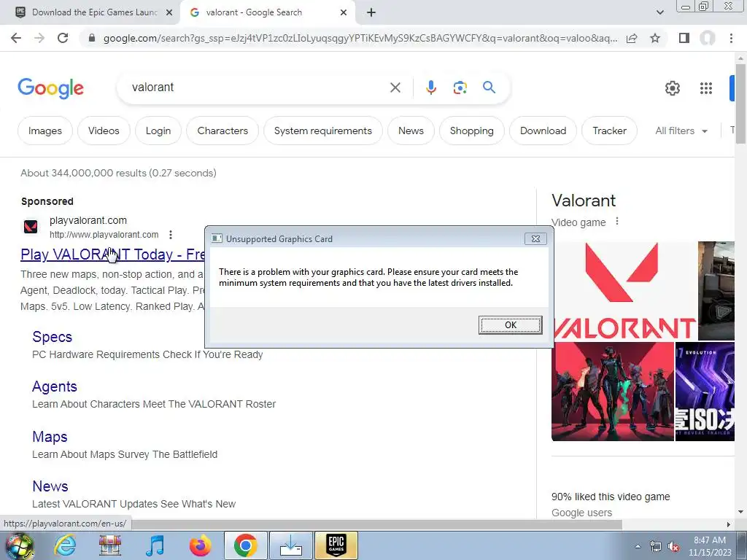Screen dimensions: 747x560
Task: Open Chrome three-dot menu
Action: coord(731,38)
